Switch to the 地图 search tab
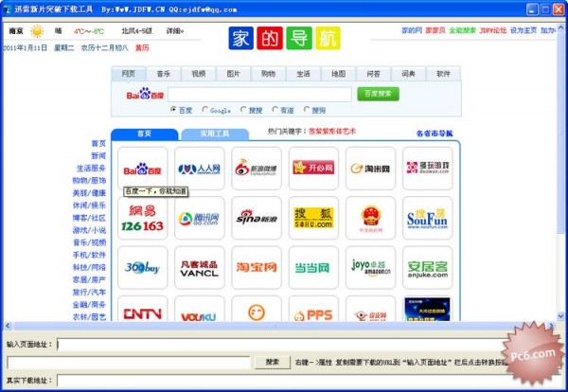Viewport: 568px width, 392px height. point(338,74)
